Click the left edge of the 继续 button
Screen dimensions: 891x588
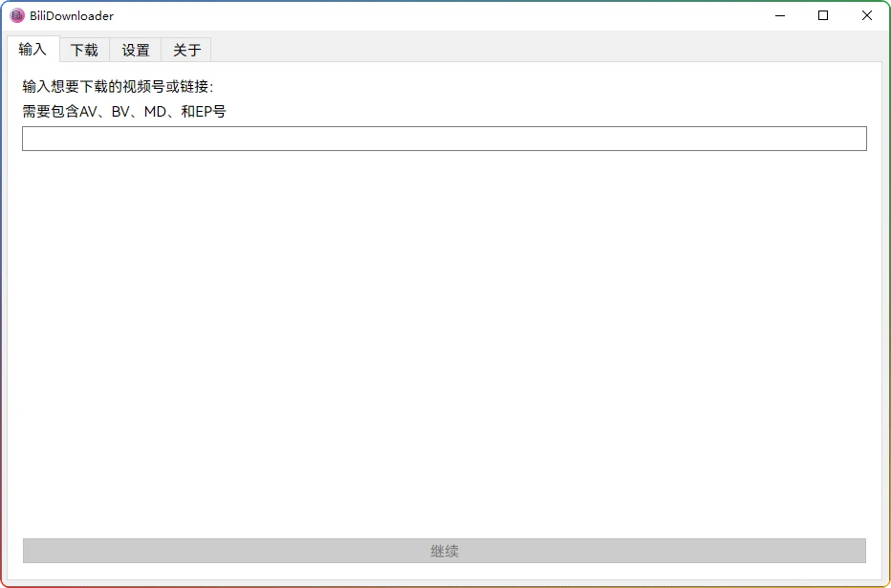pos(31,551)
